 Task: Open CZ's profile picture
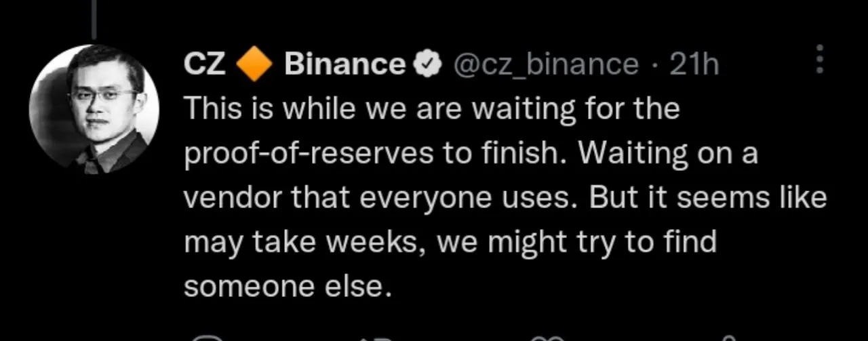(x=94, y=109)
